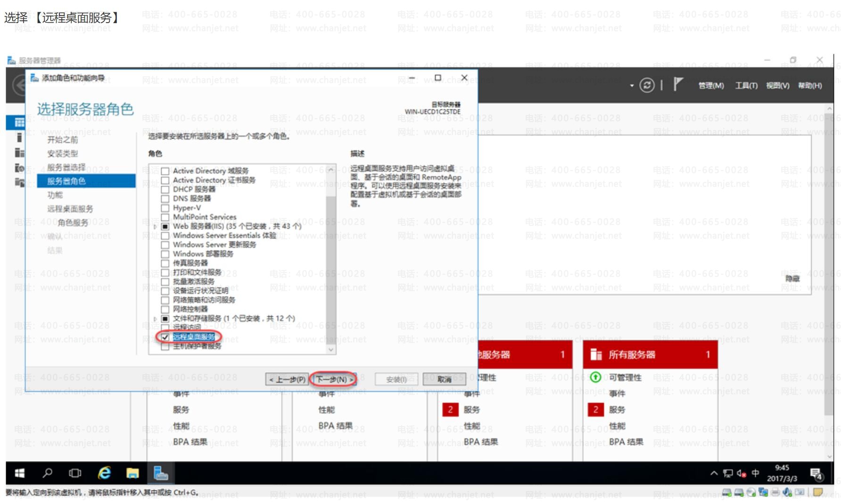841x504 pixels.
Task: Open File Explorer from the taskbar
Action: pyautogui.click(x=132, y=473)
